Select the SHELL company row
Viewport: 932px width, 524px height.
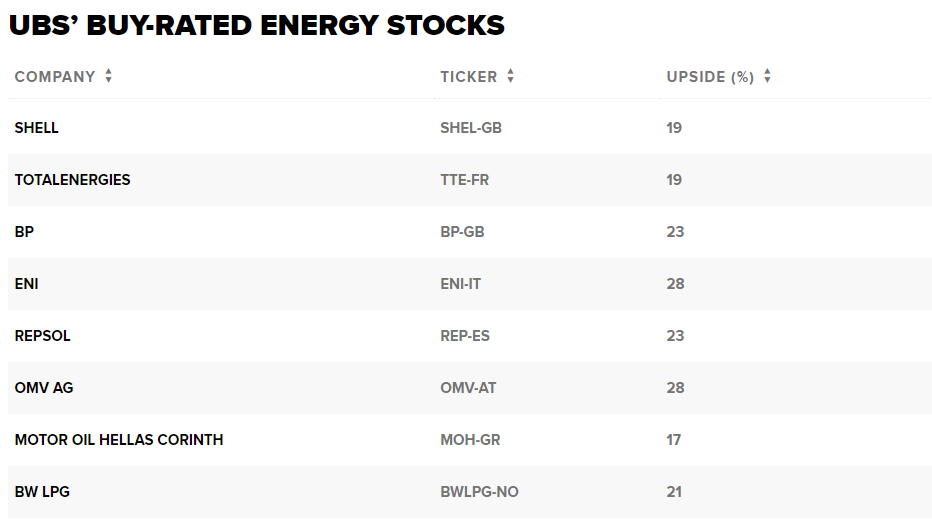[470, 128]
